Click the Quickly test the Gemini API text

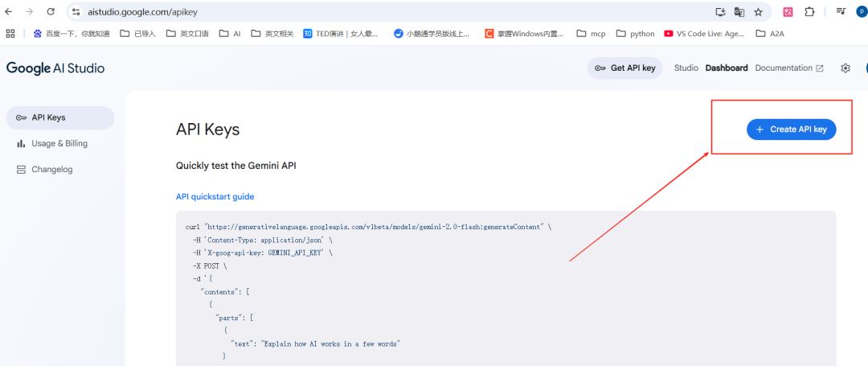pyautogui.click(x=235, y=166)
